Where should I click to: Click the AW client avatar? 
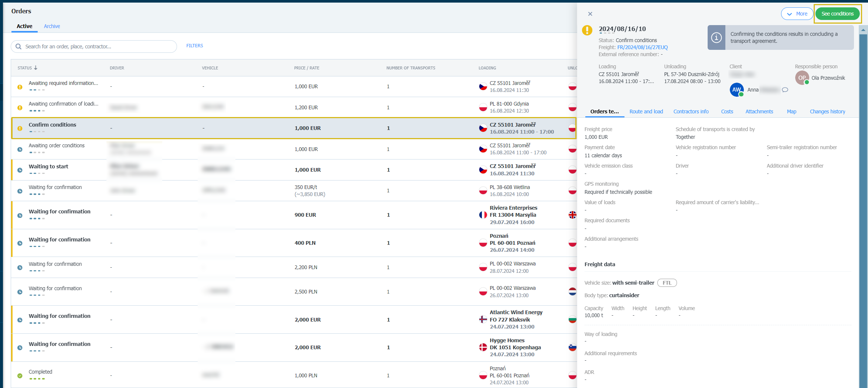[x=736, y=90]
